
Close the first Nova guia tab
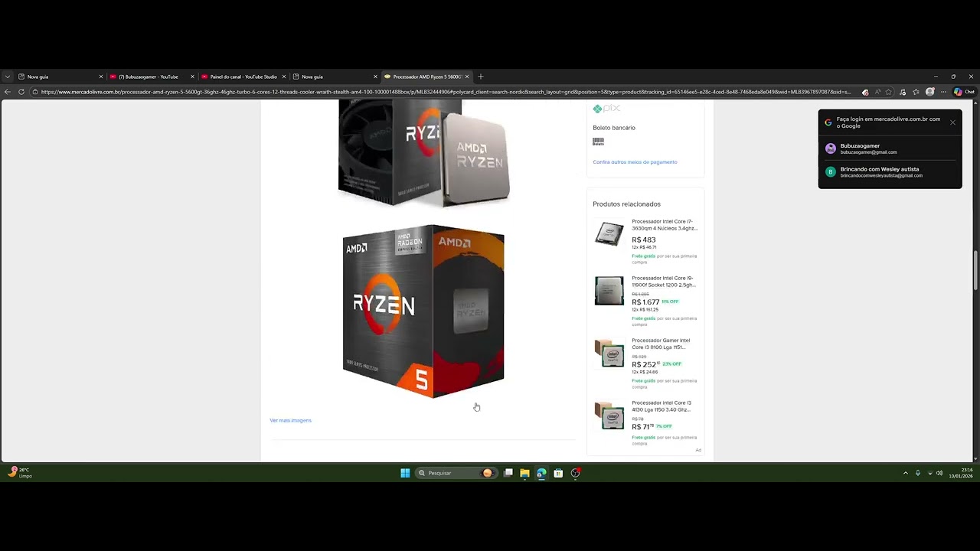(100, 77)
